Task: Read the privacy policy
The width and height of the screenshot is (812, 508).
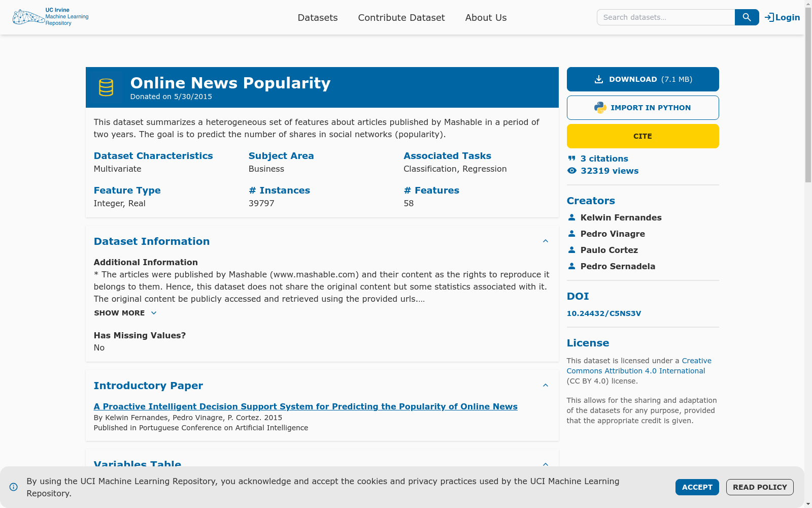Action: (760, 487)
